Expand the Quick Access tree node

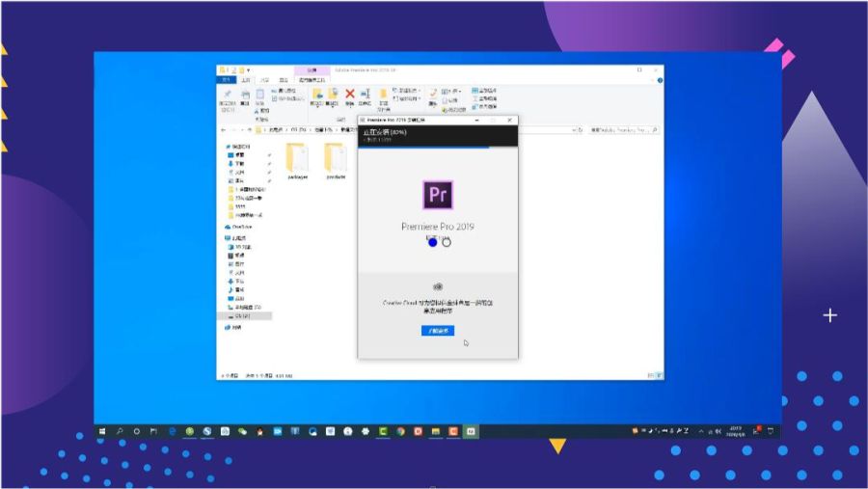223,147
